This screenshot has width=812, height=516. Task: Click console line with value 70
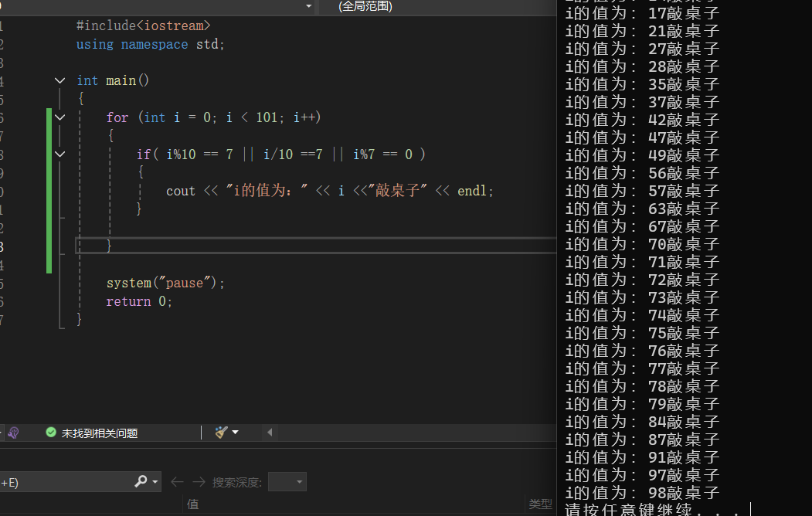click(642, 244)
